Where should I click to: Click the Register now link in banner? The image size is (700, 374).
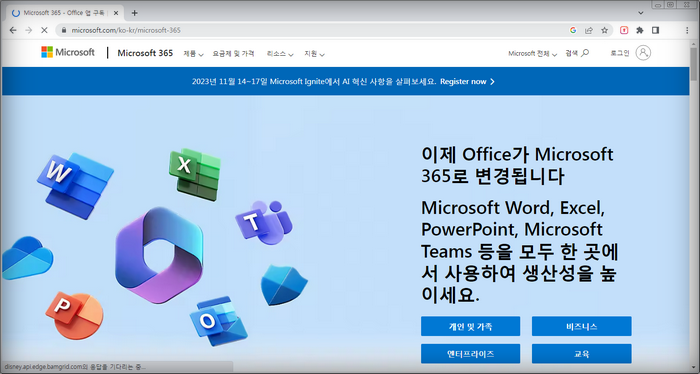point(467,82)
